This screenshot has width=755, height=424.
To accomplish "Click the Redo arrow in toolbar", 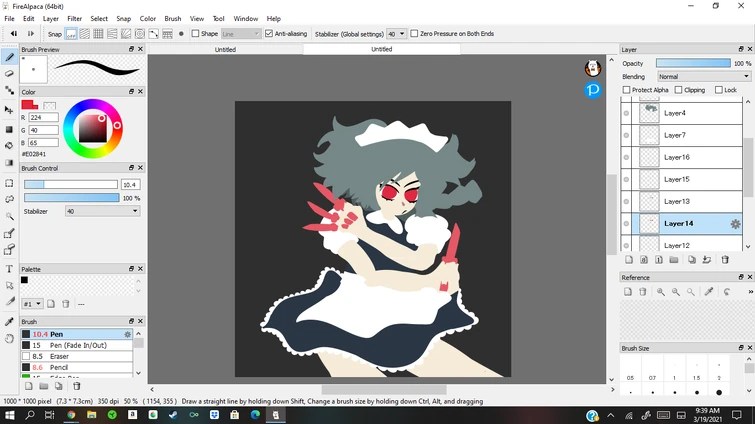I will click(30, 34).
